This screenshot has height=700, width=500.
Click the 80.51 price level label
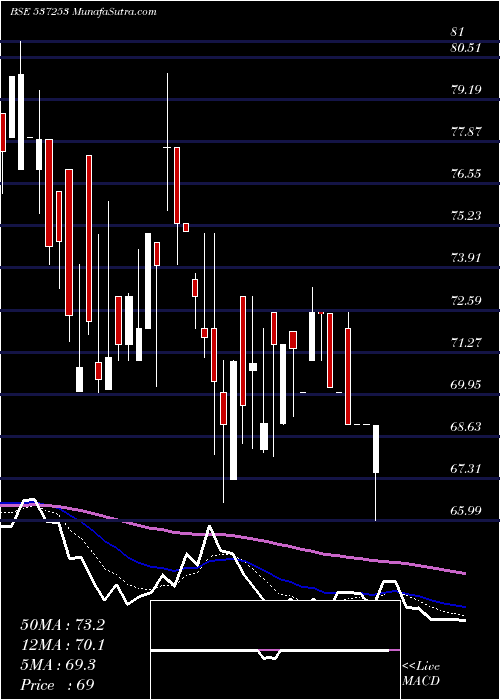tap(466, 48)
